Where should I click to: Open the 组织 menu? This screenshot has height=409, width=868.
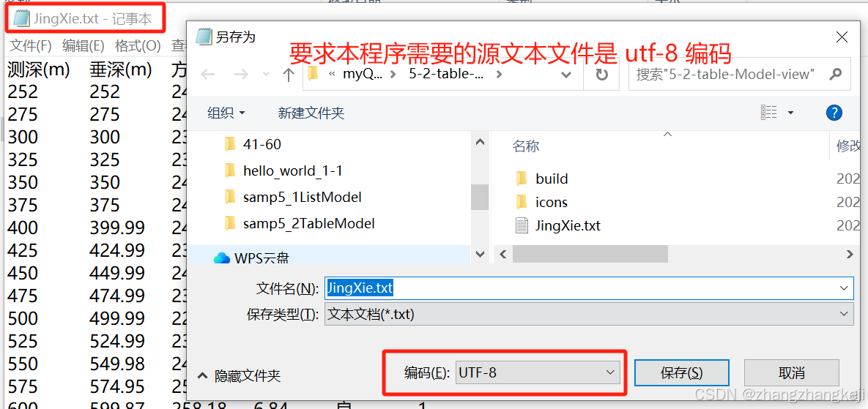point(226,113)
